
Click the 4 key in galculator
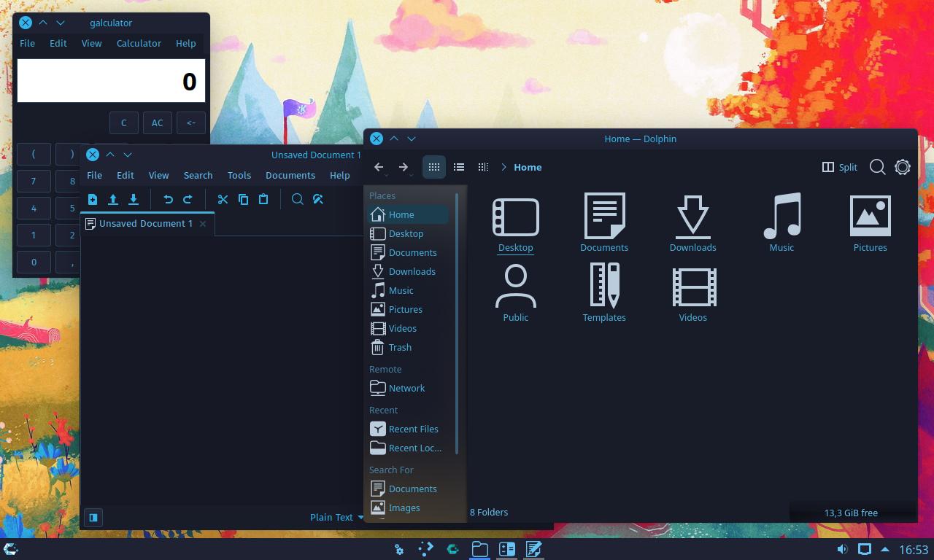click(34, 208)
